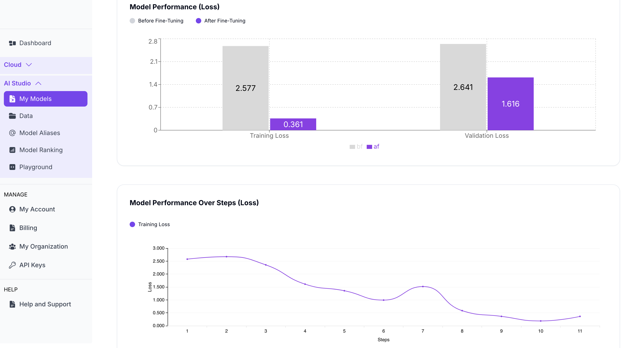Click the Model Aliases at-sign icon
The height and width of the screenshot is (348, 644).
click(x=12, y=133)
